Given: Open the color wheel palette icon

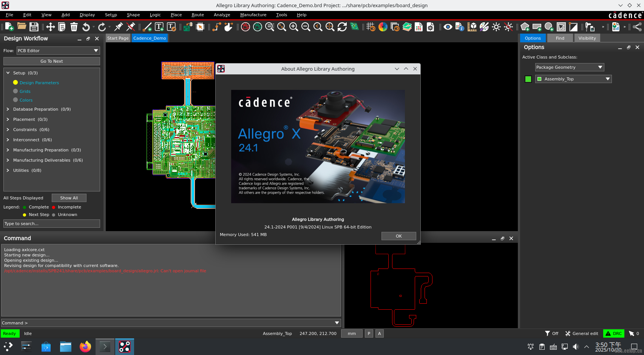Looking at the screenshot, I should click(383, 27).
